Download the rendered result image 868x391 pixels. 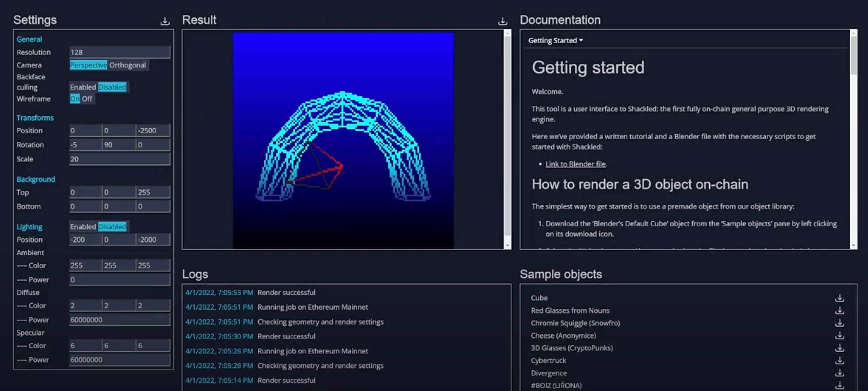(503, 21)
